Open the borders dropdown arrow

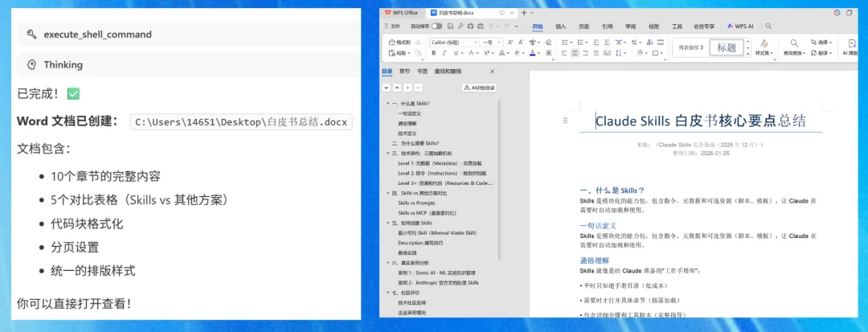(x=661, y=53)
